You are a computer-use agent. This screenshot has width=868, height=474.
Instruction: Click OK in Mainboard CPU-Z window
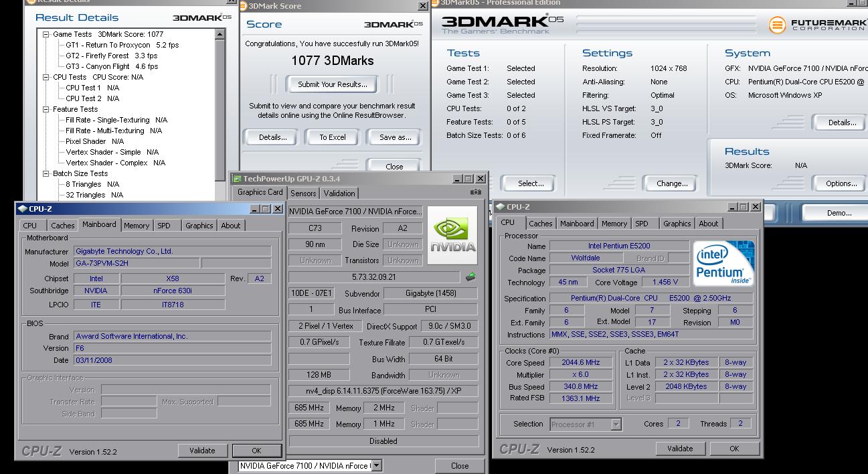[x=256, y=451]
